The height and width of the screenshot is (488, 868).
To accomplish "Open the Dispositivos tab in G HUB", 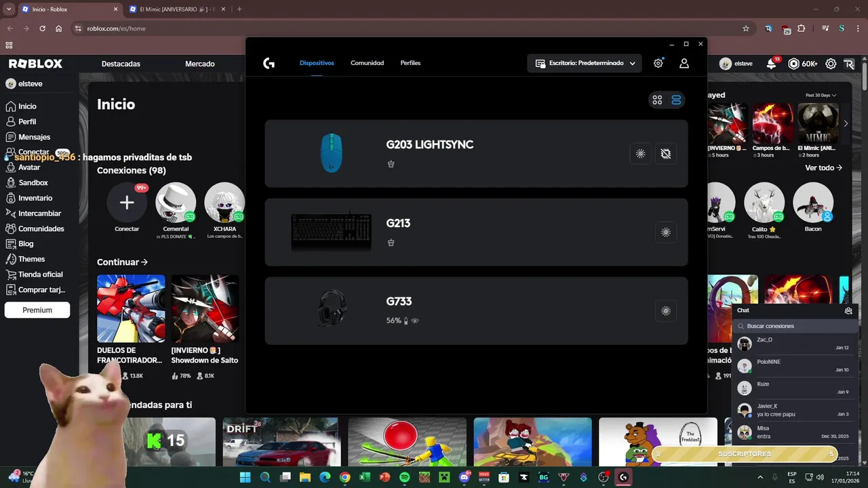I will pyautogui.click(x=317, y=63).
